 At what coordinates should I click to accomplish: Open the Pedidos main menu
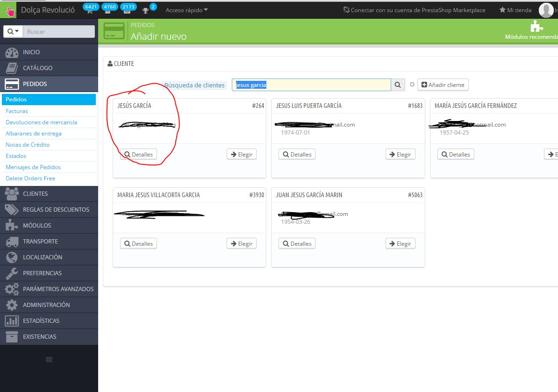(49, 84)
